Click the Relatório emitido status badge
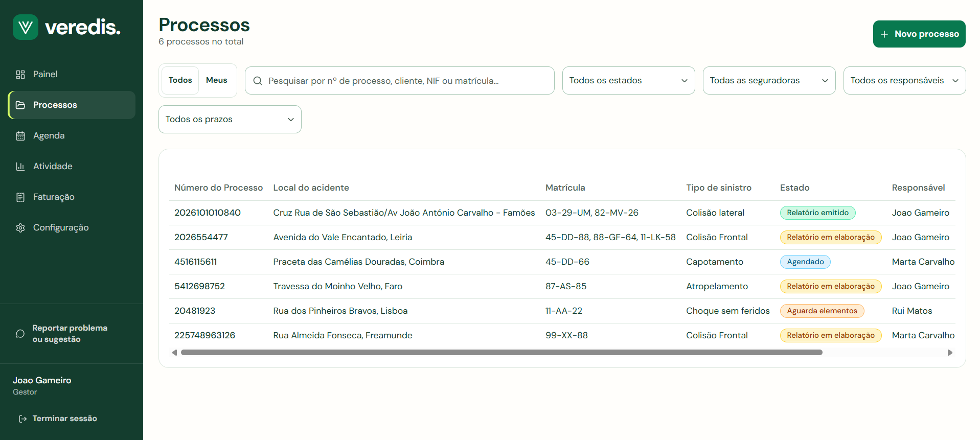The image size is (980, 440). [x=817, y=213]
